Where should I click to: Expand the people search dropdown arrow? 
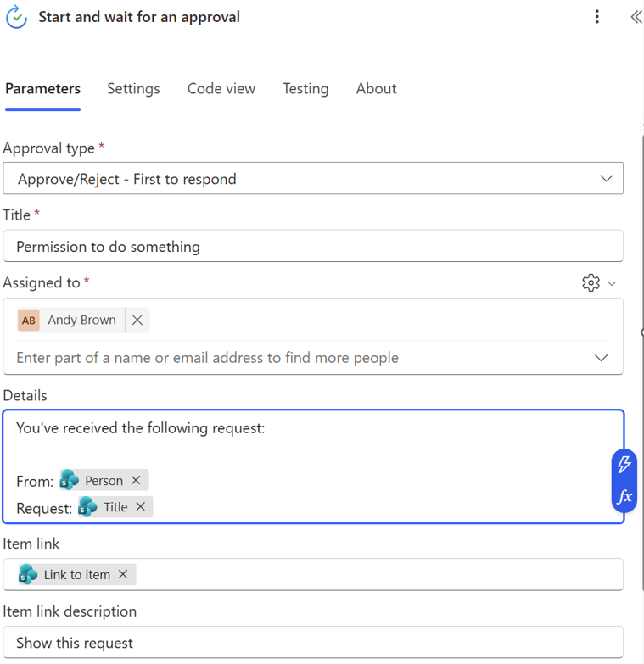[601, 358]
